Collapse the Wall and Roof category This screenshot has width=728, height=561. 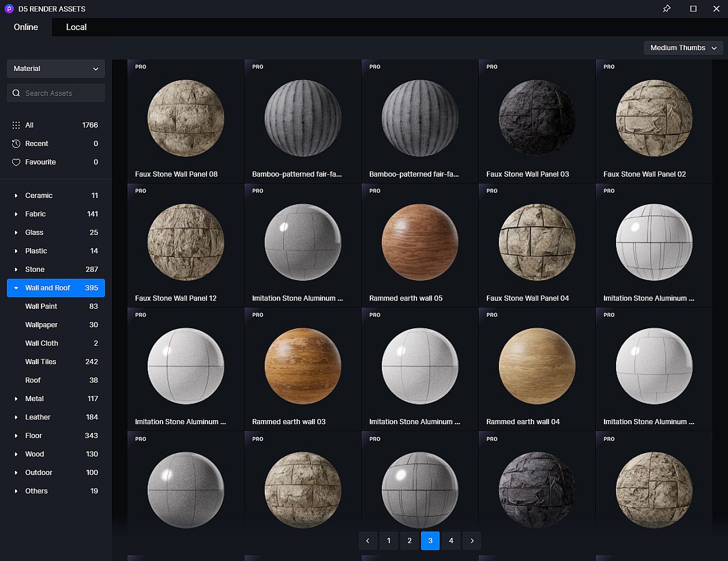click(16, 288)
